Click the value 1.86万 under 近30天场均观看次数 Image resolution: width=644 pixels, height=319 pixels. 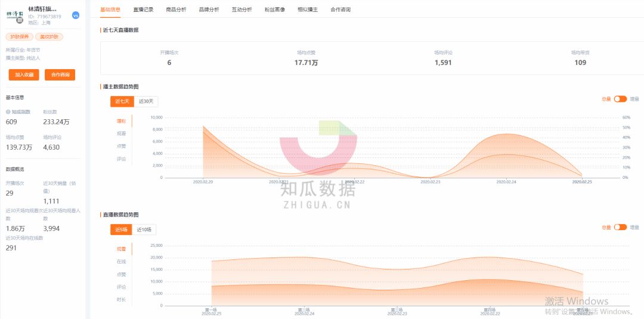[15, 228]
